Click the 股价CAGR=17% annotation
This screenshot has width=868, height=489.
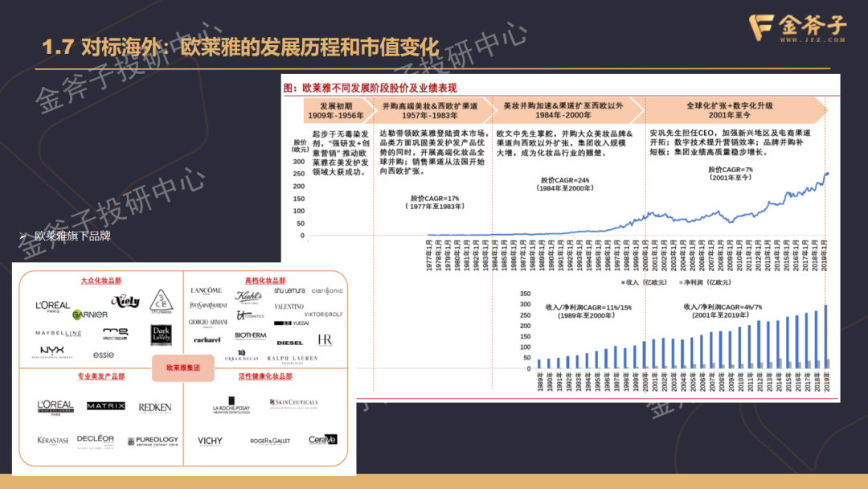[435, 202]
